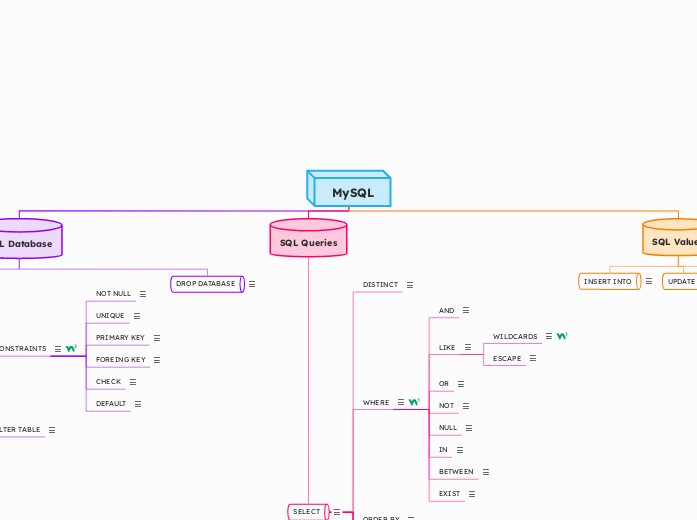Screen dimensions: 697x520
Task: Open the notes icon beside AND
Action: pyautogui.click(x=466, y=310)
